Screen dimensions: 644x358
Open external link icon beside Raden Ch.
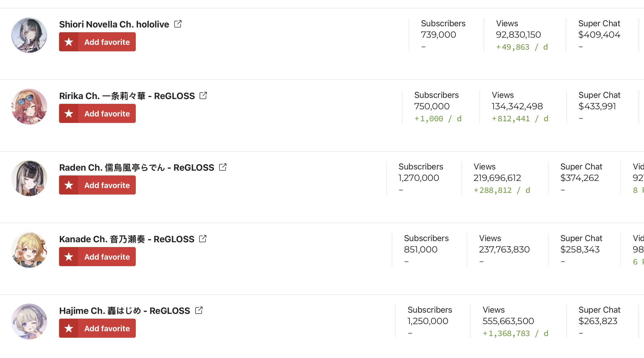coord(223,167)
